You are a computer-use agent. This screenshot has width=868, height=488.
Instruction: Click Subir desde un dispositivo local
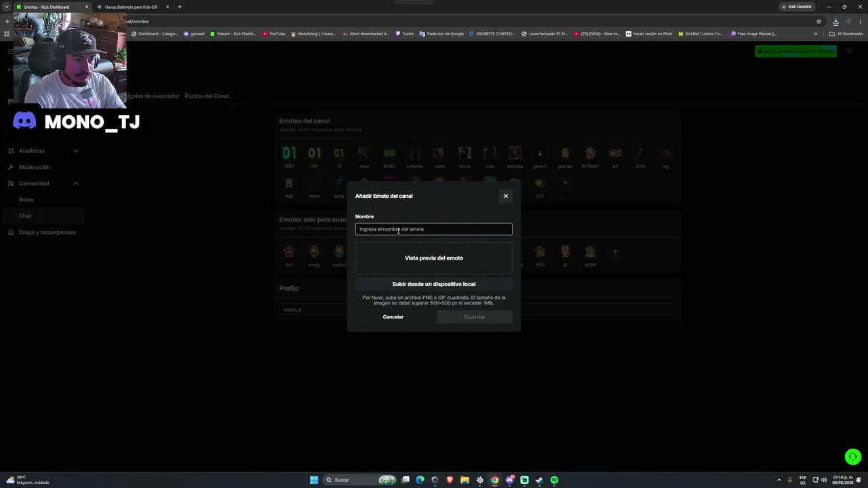[434, 284]
